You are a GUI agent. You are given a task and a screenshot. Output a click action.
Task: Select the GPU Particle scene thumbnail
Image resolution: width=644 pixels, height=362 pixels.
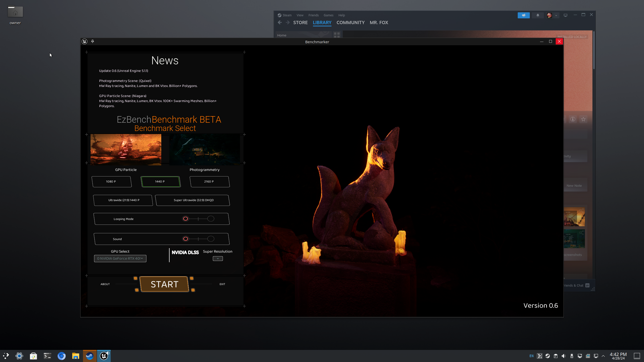tap(126, 150)
